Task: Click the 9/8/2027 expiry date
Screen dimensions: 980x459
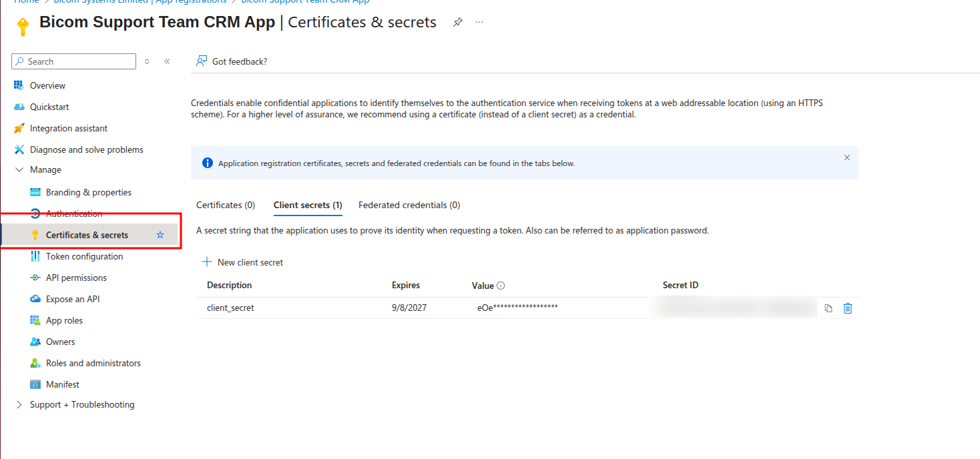Action: (409, 308)
